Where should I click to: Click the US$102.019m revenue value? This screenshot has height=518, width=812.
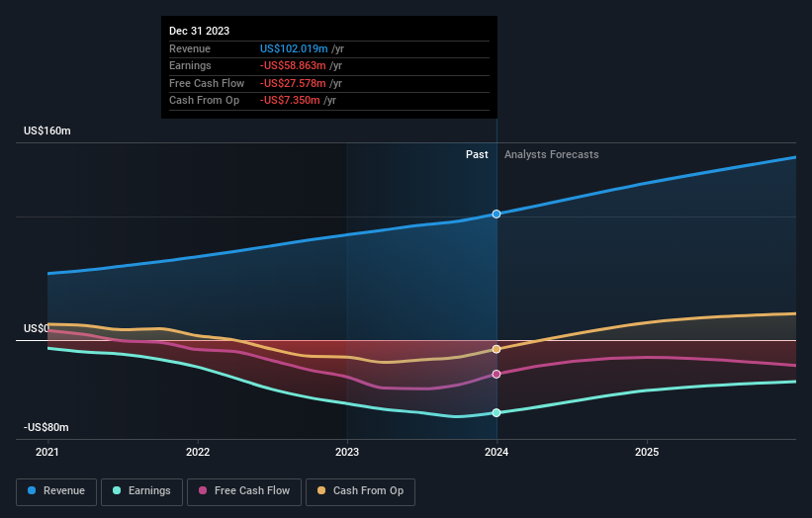(294, 48)
